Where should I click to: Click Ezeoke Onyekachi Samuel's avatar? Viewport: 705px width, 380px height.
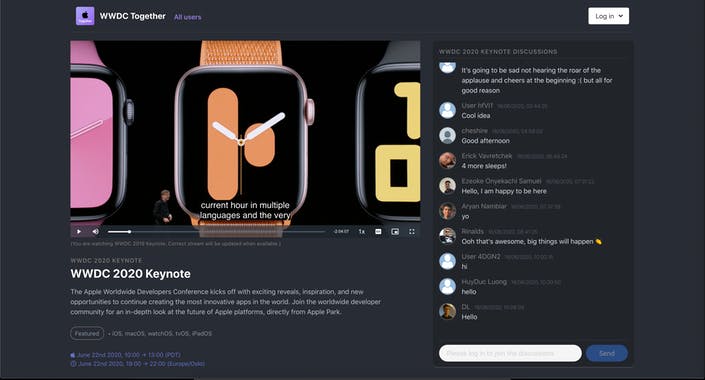pyautogui.click(x=447, y=186)
